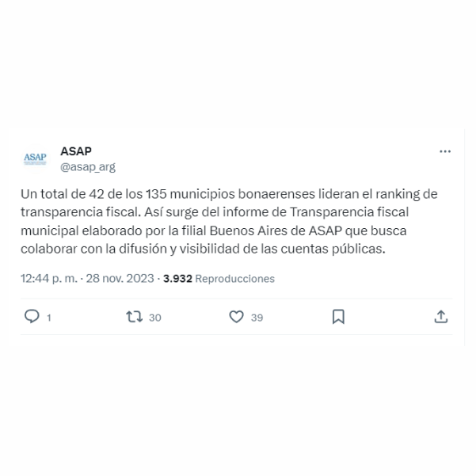Click the 28 nov. 2023 date

click(x=120, y=278)
